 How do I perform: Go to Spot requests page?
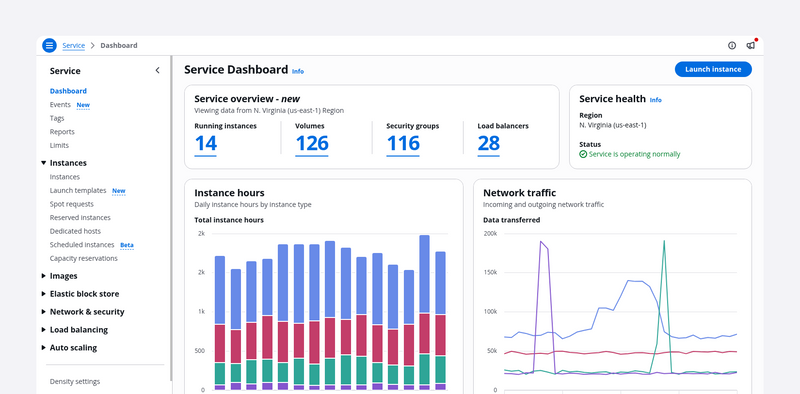(71, 204)
